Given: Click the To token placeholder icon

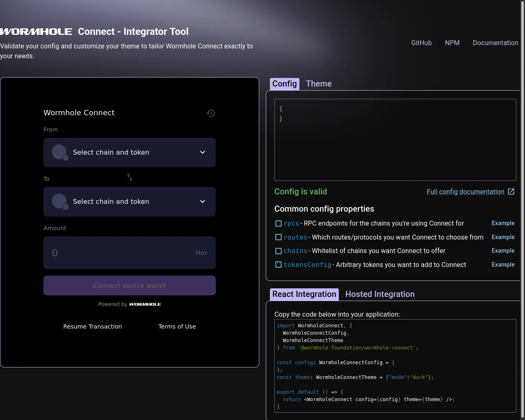Looking at the screenshot, I should pyautogui.click(x=60, y=201).
